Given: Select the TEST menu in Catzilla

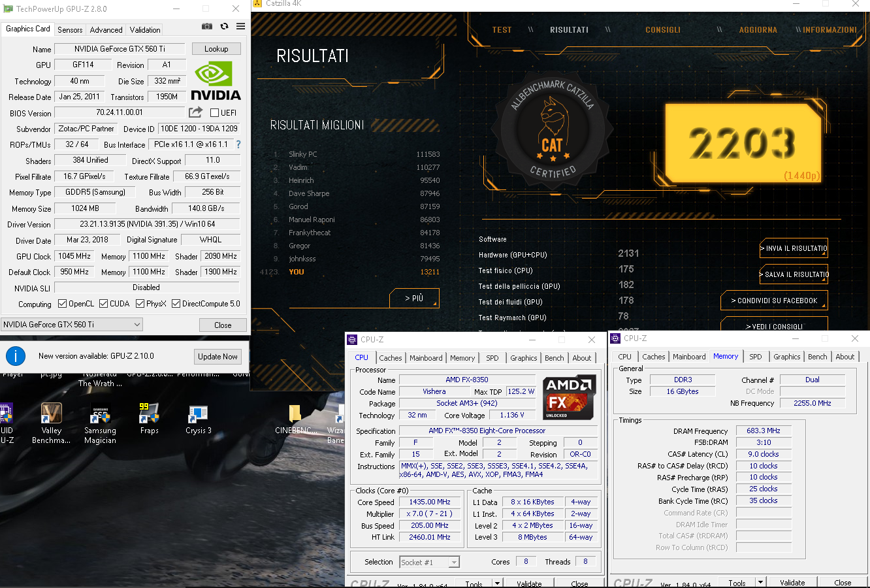Looking at the screenshot, I should point(502,30).
